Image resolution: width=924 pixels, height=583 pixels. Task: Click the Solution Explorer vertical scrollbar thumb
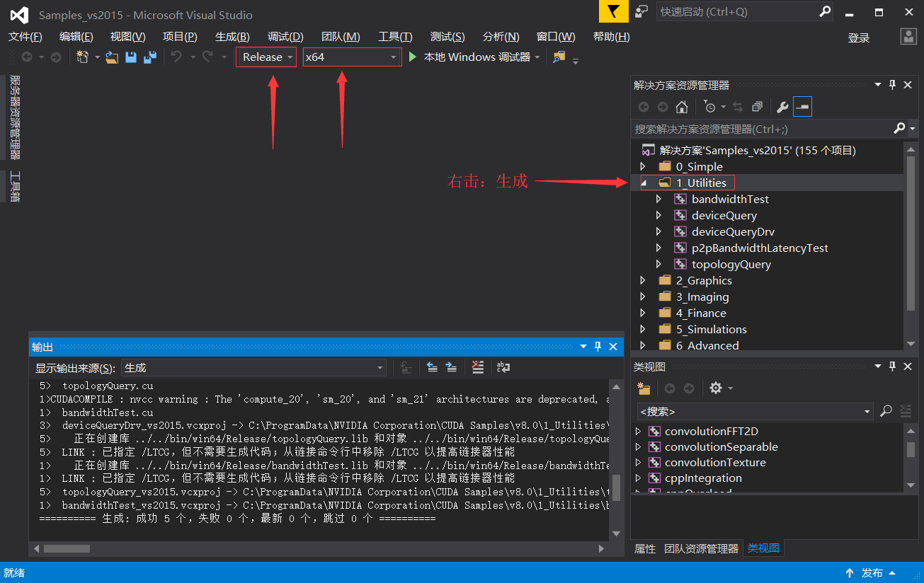(x=911, y=233)
